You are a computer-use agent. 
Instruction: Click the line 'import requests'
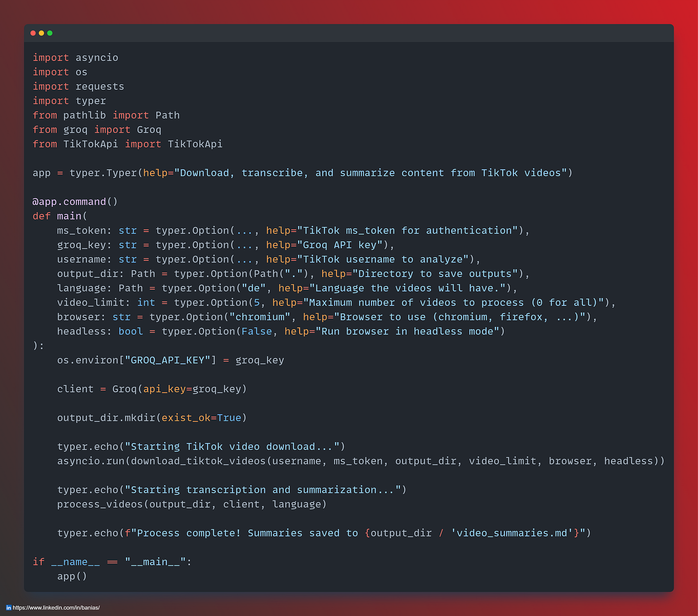tap(78, 86)
